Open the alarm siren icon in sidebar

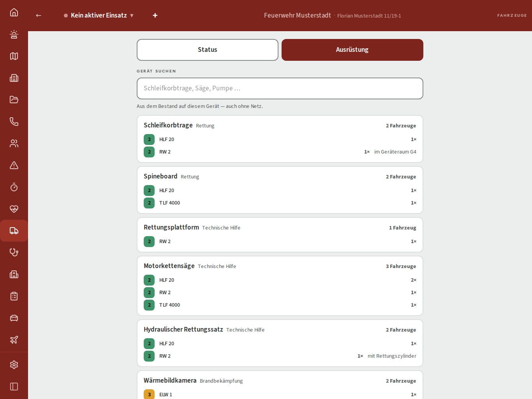pos(14,34)
